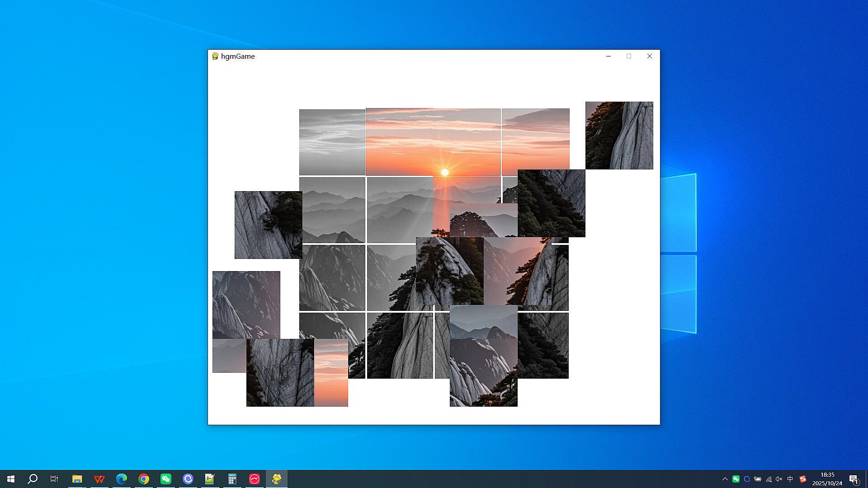The width and height of the screenshot is (868, 488).
Task: Click the red round app icon in taskbar
Action: coord(255,479)
